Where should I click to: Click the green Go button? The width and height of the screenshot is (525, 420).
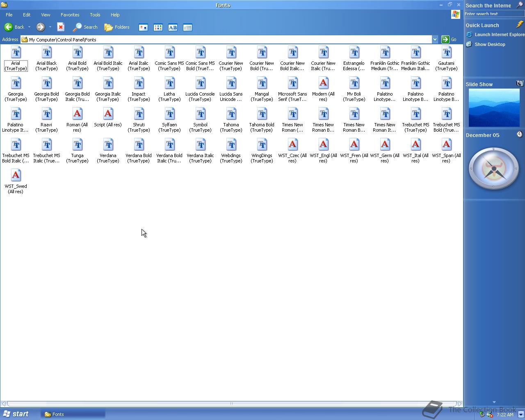click(445, 39)
